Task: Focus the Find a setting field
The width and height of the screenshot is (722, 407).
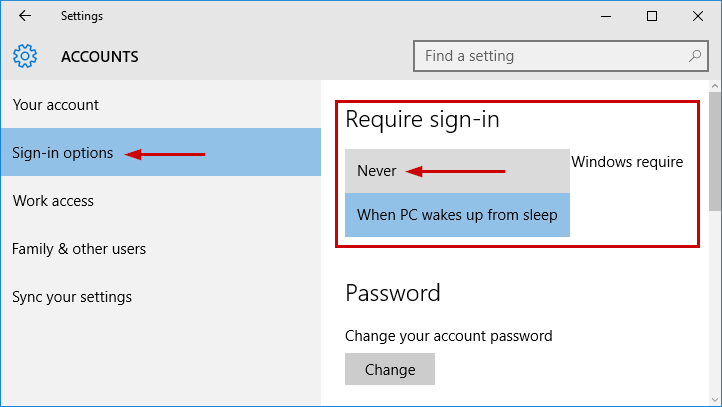Action: (x=561, y=56)
